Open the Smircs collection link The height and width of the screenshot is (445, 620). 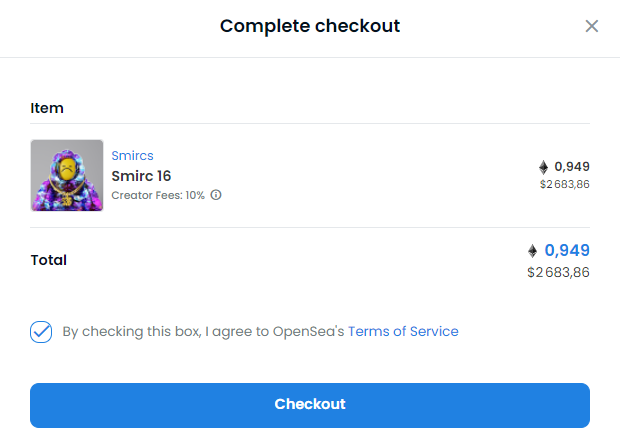pos(132,156)
